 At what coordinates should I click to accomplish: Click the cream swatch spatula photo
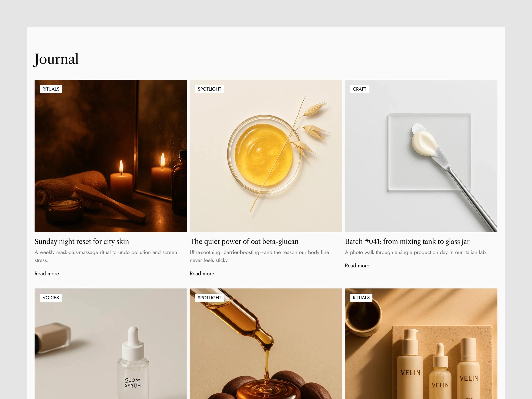pos(421,156)
